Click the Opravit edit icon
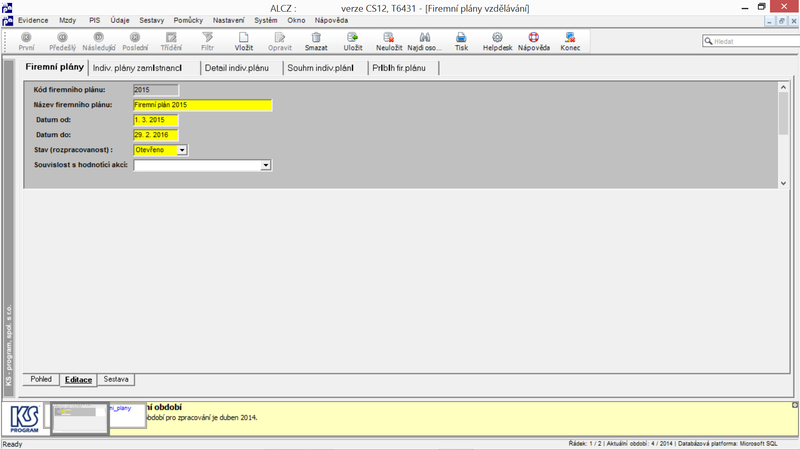The image size is (800, 450). click(280, 41)
